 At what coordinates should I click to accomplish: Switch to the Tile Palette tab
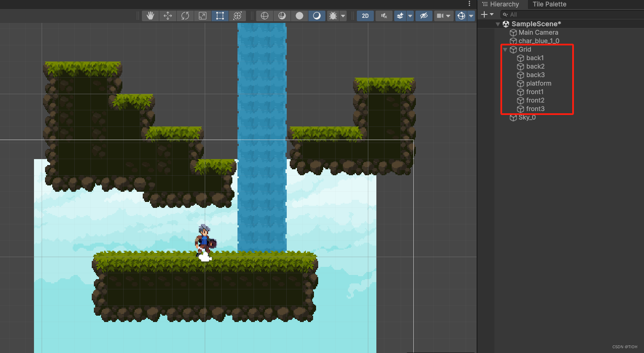click(x=549, y=4)
